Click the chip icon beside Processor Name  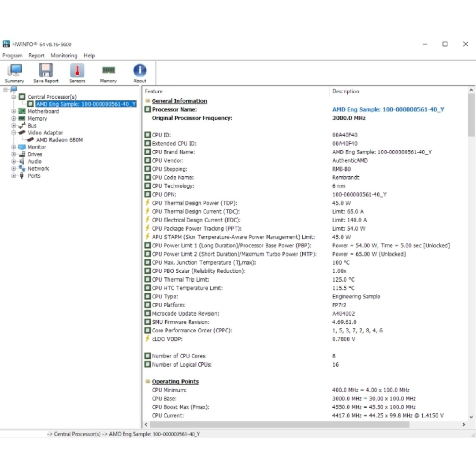pyautogui.click(x=148, y=109)
